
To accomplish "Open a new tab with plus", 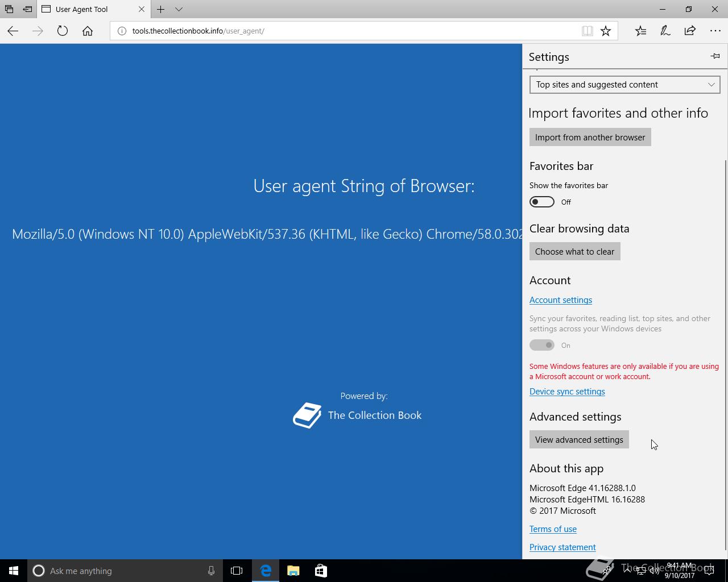I will (x=161, y=9).
